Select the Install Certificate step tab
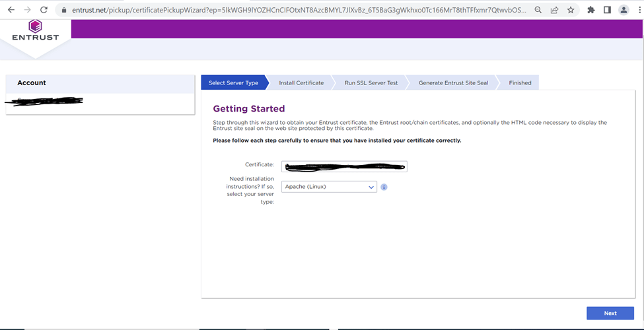644x330 pixels. [x=301, y=82]
